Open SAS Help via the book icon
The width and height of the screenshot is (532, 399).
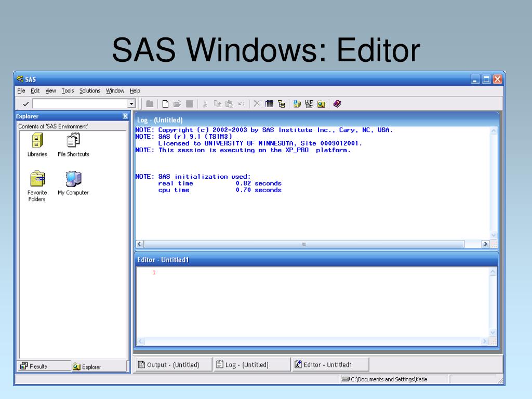(x=337, y=104)
